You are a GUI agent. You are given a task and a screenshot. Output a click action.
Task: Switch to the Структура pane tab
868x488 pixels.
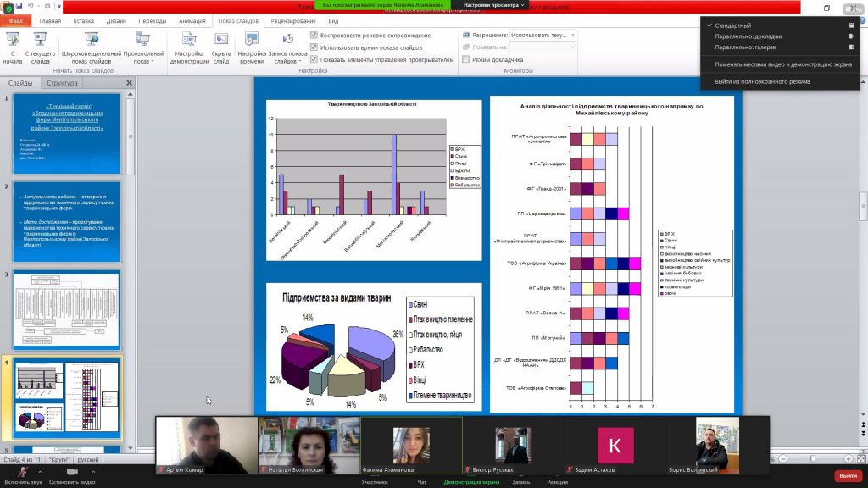(62, 83)
